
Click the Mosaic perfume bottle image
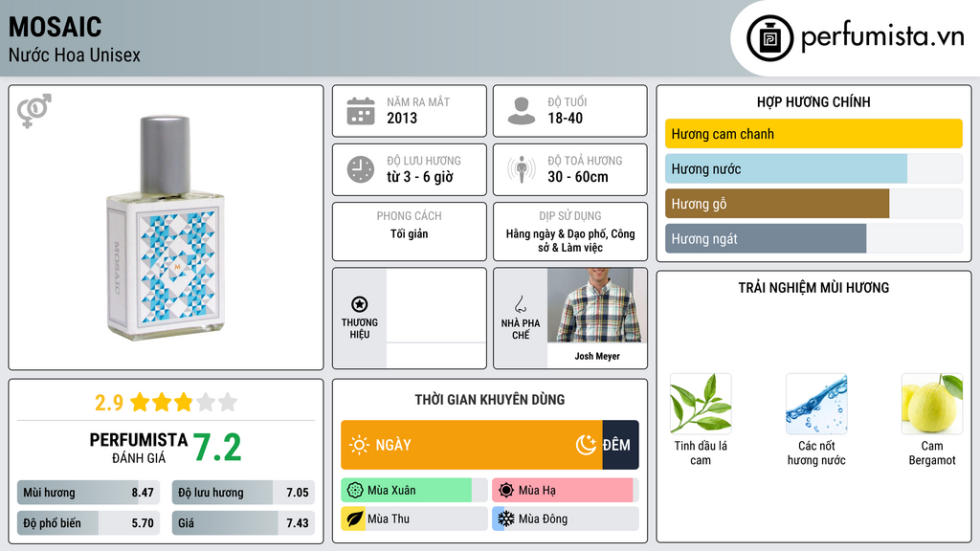[166, 228]
